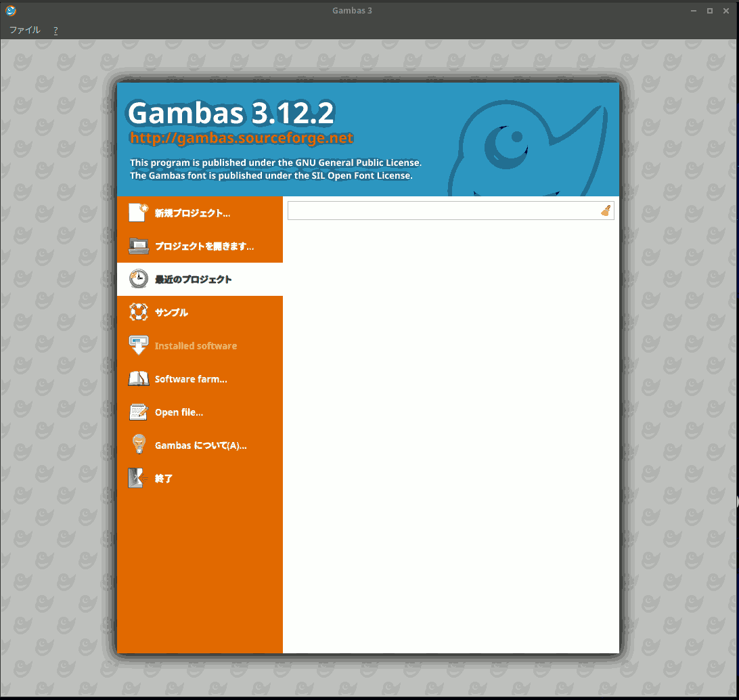Click the recent projects clock icon
Screen dimensions: 739x700
coord(139,279)
